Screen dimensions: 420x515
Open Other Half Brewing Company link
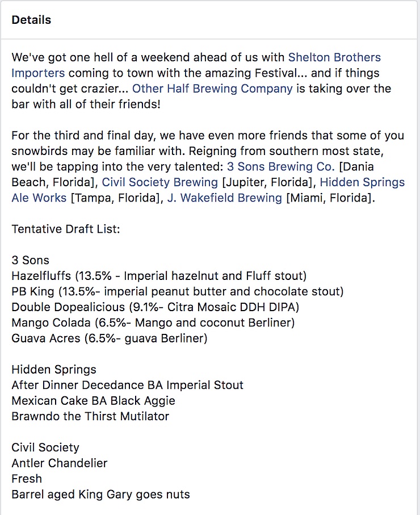click(x=212, y=89)
